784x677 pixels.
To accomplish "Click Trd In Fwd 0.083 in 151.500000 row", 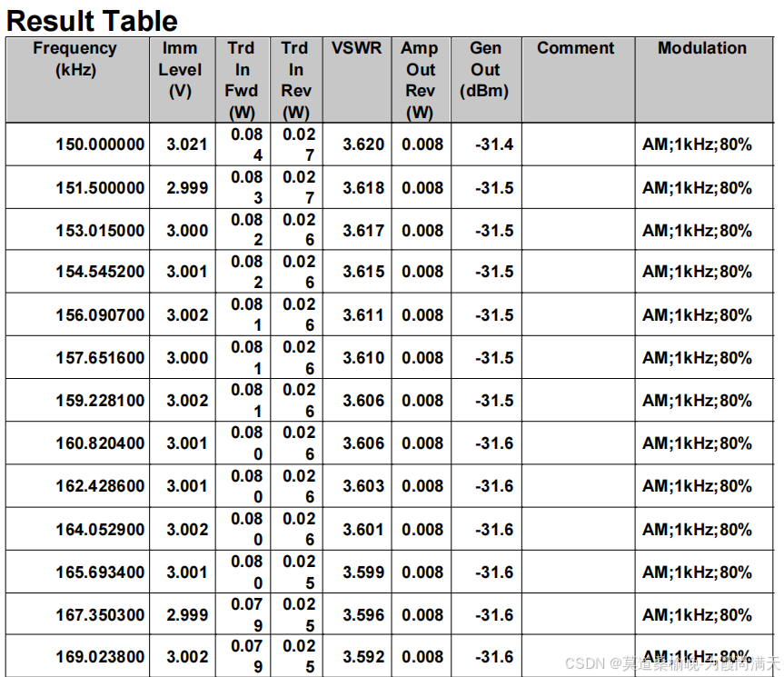I will coord(246,187).
